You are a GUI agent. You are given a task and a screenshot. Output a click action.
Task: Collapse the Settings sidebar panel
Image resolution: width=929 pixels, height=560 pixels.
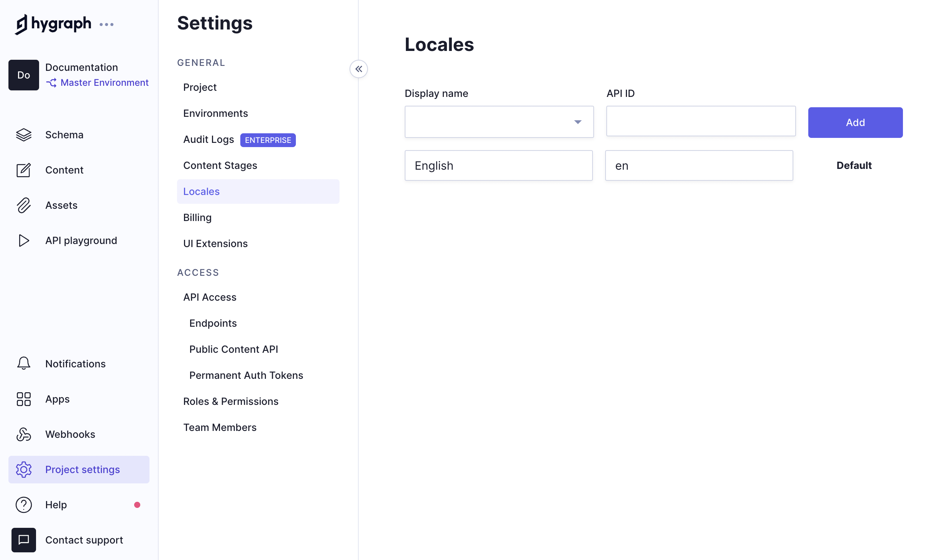coord(359,69)
